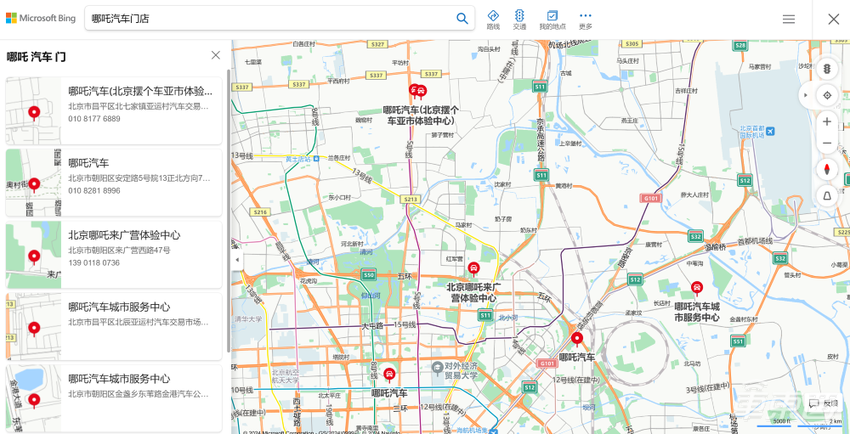Open the 路线 directions tool

click(x=493, y=20)
